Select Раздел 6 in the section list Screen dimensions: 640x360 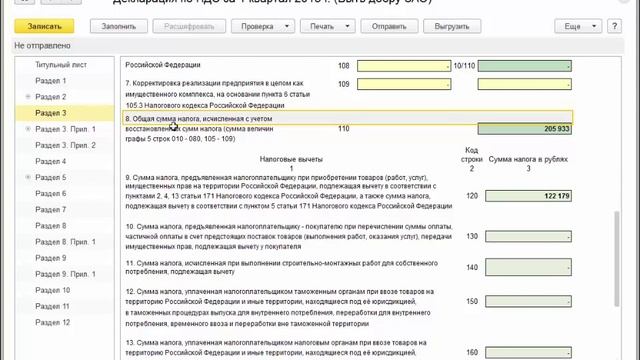[x=51, y=193]
